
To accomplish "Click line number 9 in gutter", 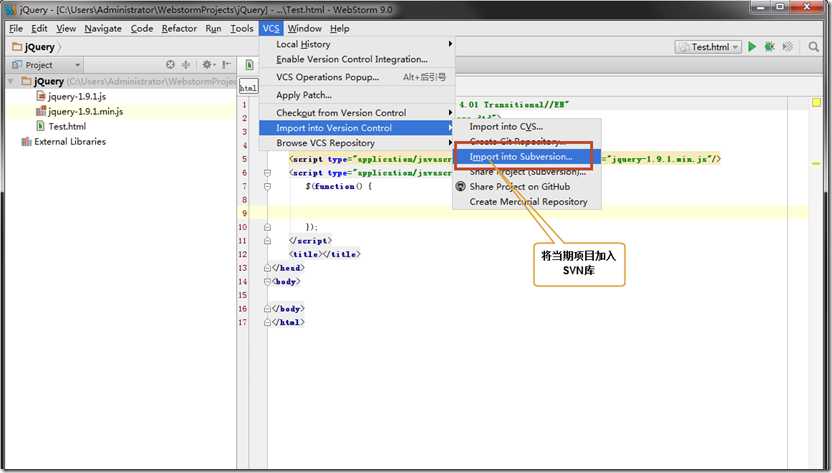I will tap(245, 213).
